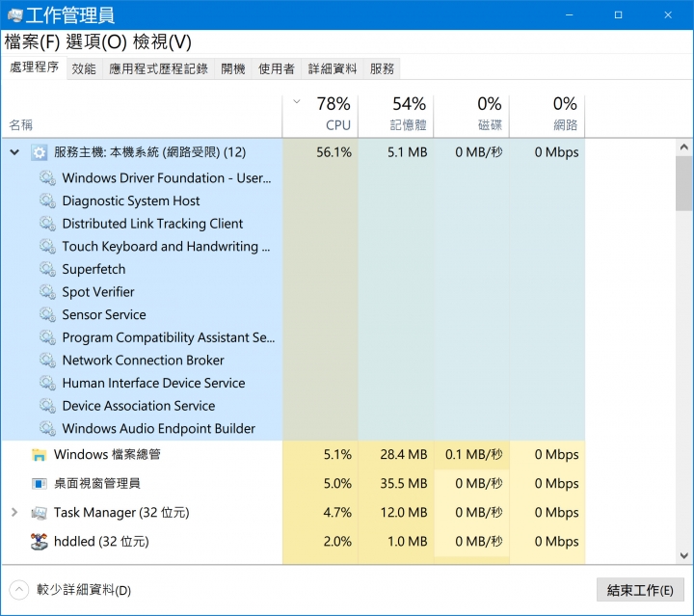Click the Network Connection Broker icon

[x=47, y=361]
